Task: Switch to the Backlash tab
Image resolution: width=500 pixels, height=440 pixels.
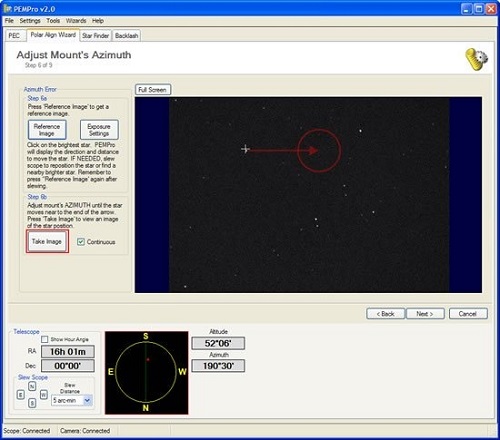Action: (x=126, y=36)
